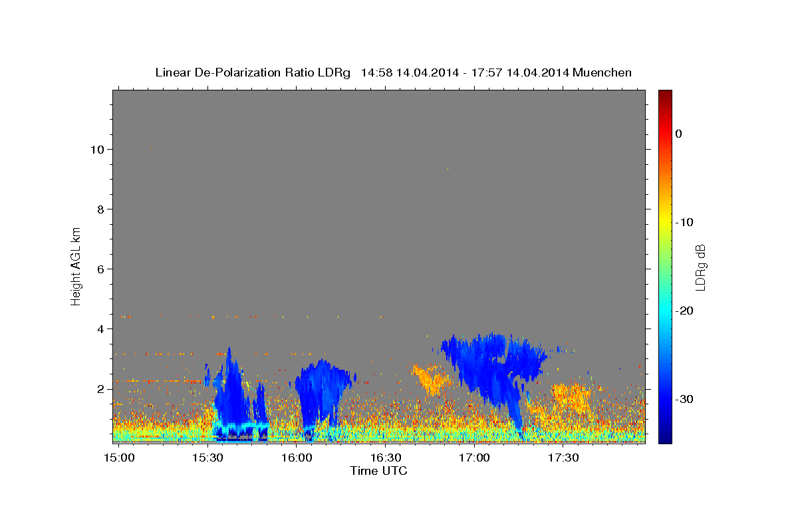Click the 16:00 time tick label
798x532 pixels.
coord(297,458)
